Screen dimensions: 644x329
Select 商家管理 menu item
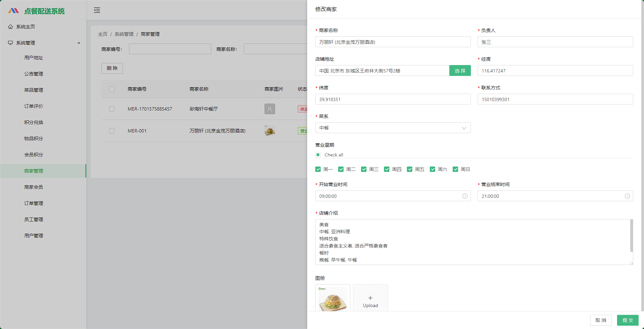tap(43, 171)
